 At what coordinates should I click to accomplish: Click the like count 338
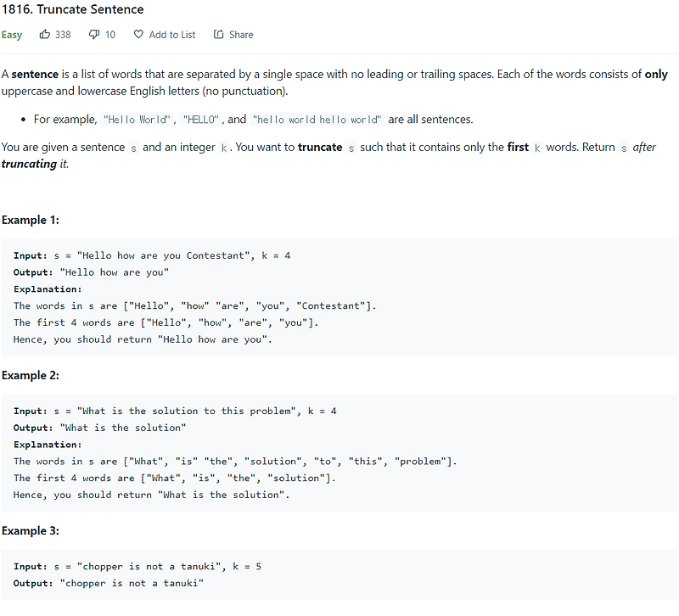click(x=63, y=35)
